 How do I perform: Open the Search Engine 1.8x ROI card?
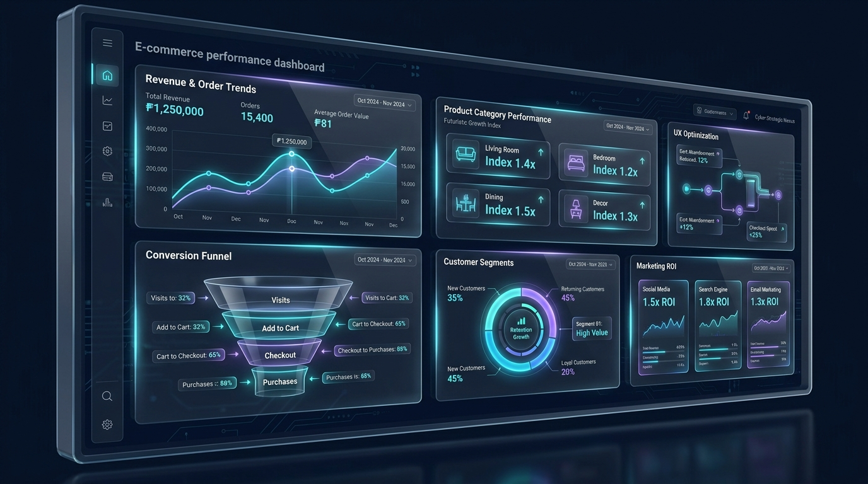(717, 326)
